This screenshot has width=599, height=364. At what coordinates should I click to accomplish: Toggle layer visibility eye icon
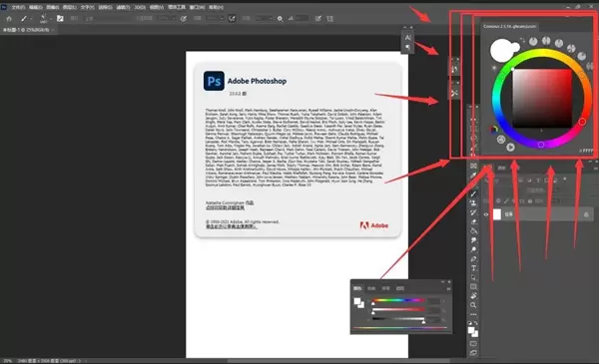486,214
